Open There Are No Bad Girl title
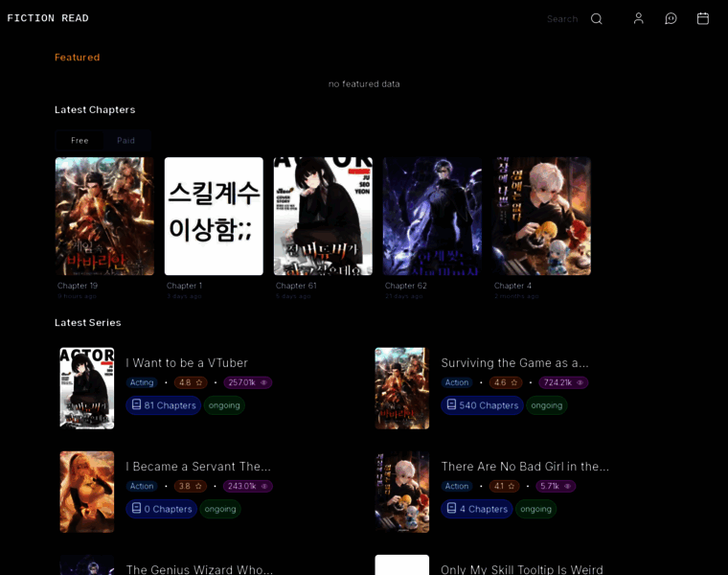 pos(525,467)
